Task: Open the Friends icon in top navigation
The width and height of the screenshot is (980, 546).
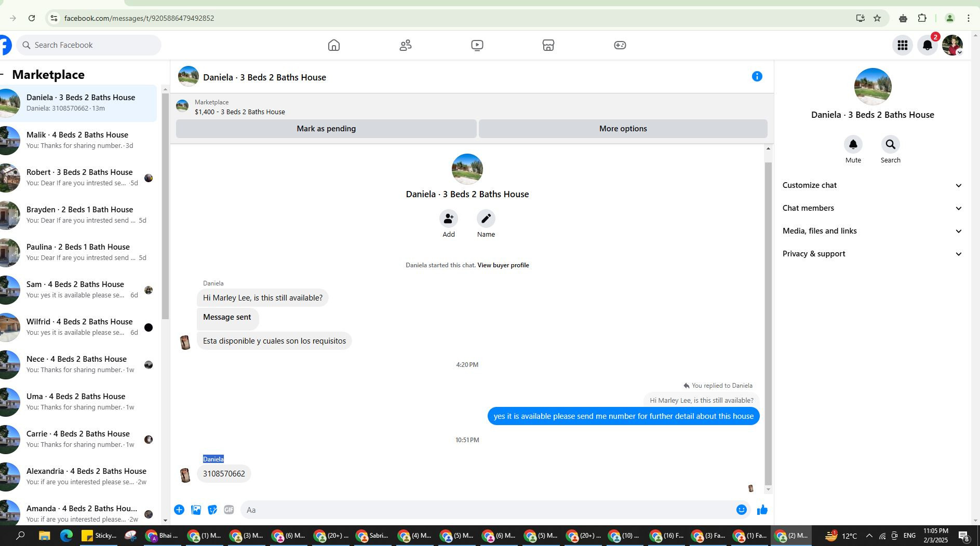Action: click(x=406, y=45)
